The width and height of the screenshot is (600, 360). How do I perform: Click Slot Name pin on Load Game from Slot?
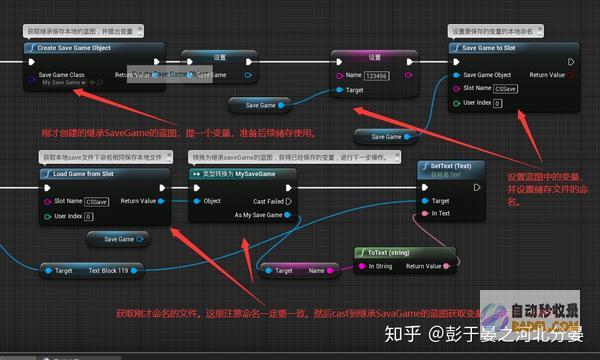click(x=47, y=202)
